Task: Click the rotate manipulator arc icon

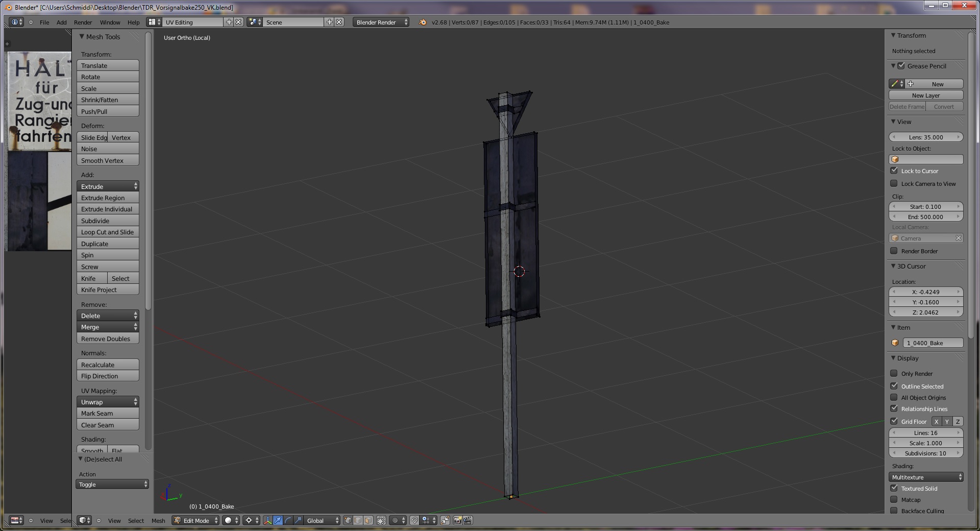Action: 288,520
